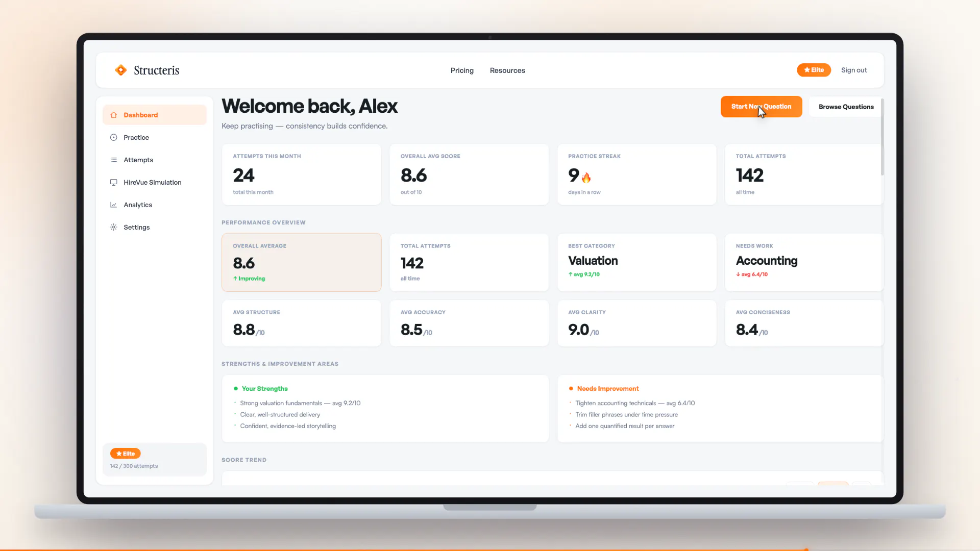The image size is (980, 551).
Task: Click the Practice Streak card
Action: (x=636, y=174)
